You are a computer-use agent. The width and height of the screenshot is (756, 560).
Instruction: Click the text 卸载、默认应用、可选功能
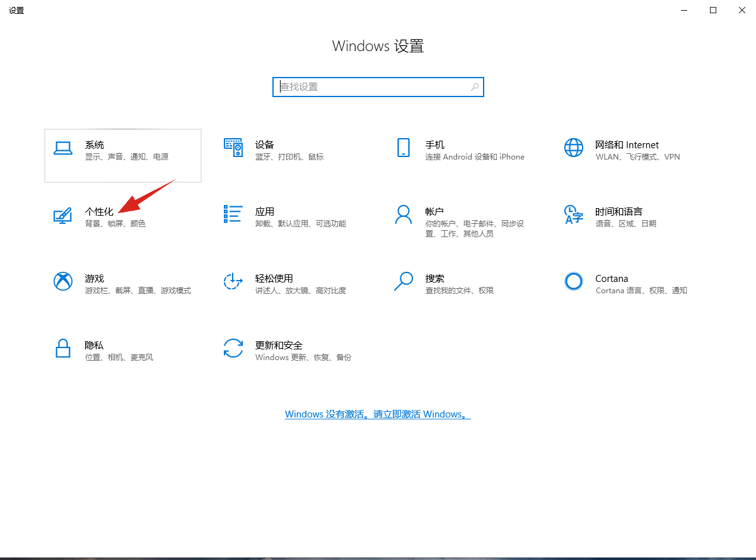[x=301, y=224]
